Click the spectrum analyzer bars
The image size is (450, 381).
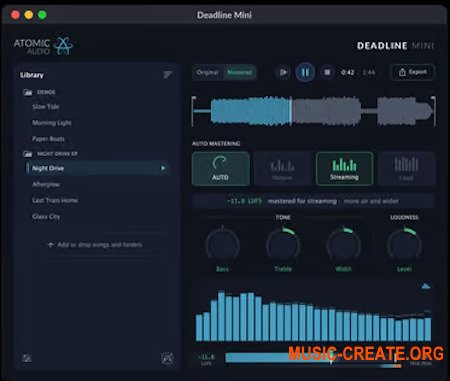click(x=313, y=316)
